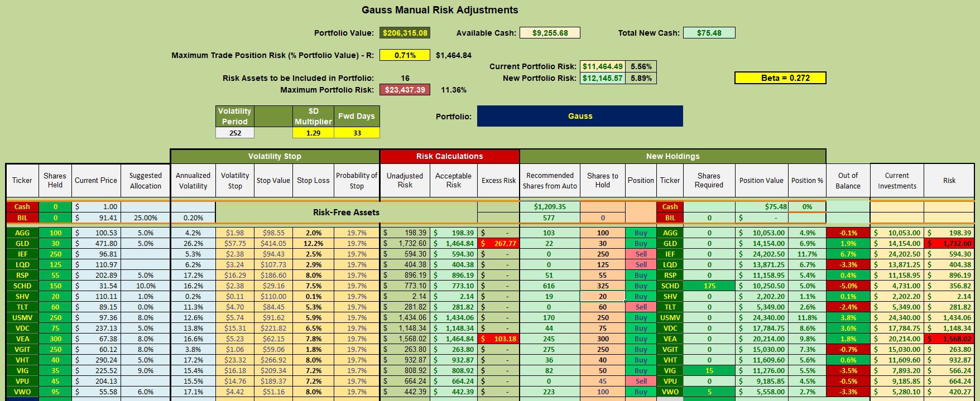980x401 pixels.
Task: Click the Maximum Portfolio Risk $23,437.39 cell
Action: (405, 90)
